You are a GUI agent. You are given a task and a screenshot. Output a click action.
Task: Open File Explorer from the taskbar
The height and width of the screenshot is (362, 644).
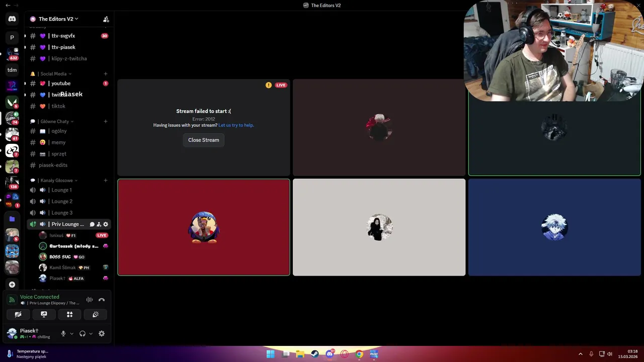(x=300, y=354)
